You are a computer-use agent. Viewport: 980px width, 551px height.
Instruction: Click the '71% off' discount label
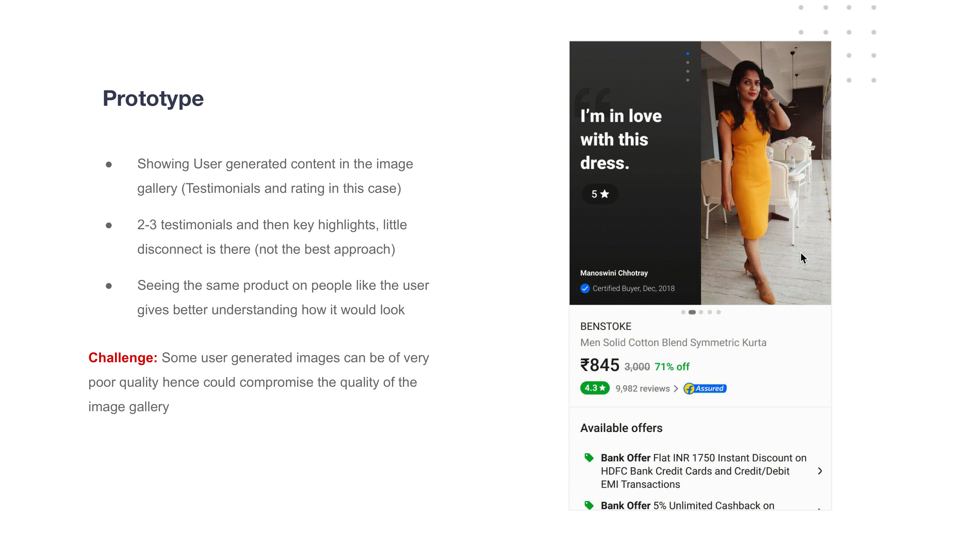(672, 367)
